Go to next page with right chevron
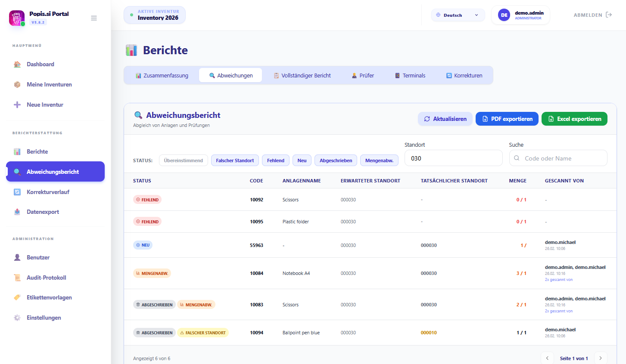Screen dimensions: 626x364 [601, 358]
